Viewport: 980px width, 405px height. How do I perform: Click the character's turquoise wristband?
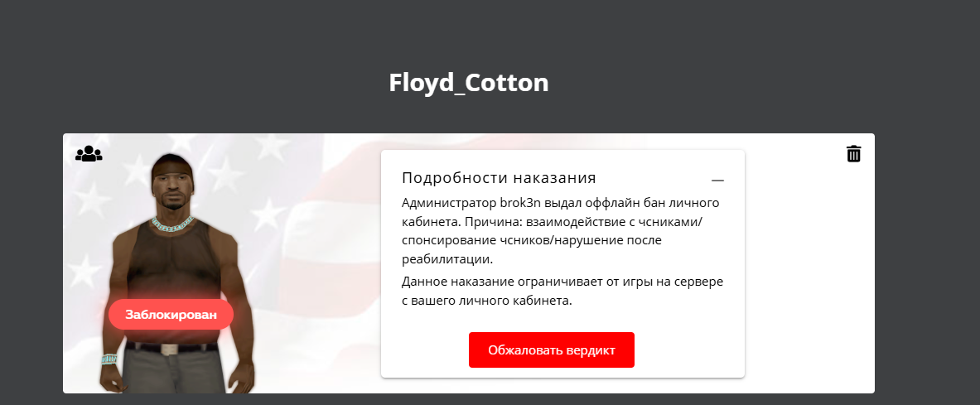pyautogui.click(x=109, y=359)
